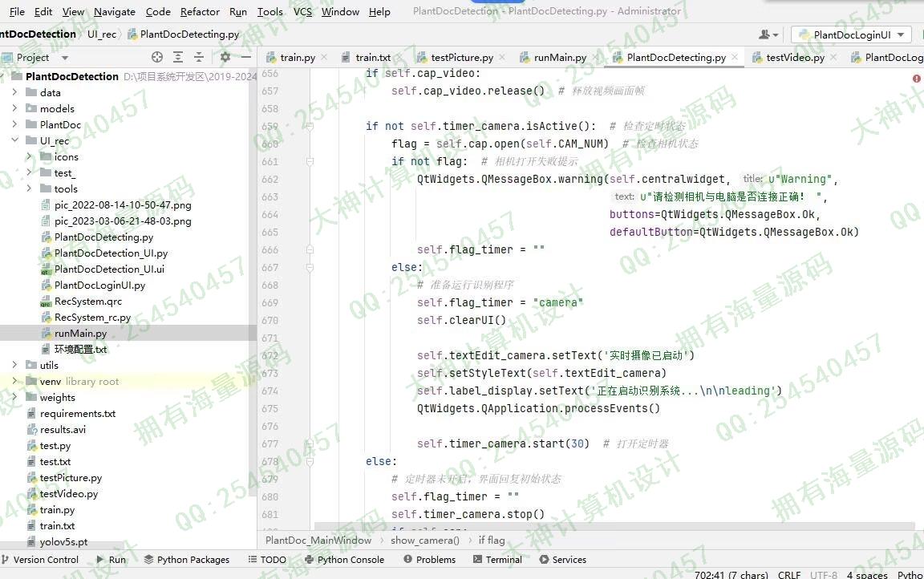Viewport: 924px width, 579px height.
Task: Open the Navigate menu
Action: point(115,11)
